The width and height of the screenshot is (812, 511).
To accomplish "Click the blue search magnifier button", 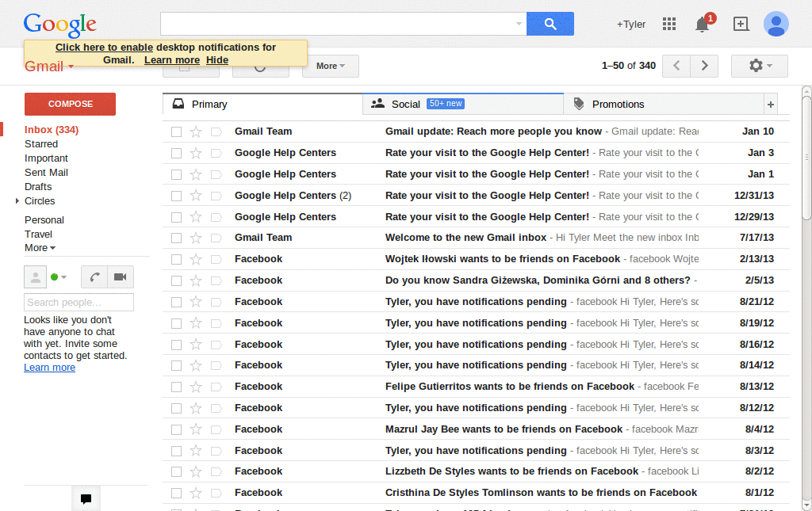I will [x=550, y=24].
